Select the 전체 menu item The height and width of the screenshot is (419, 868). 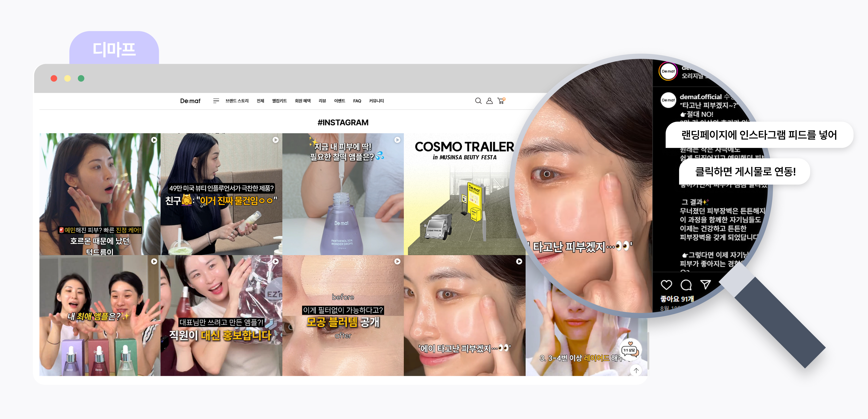point(260,101)
